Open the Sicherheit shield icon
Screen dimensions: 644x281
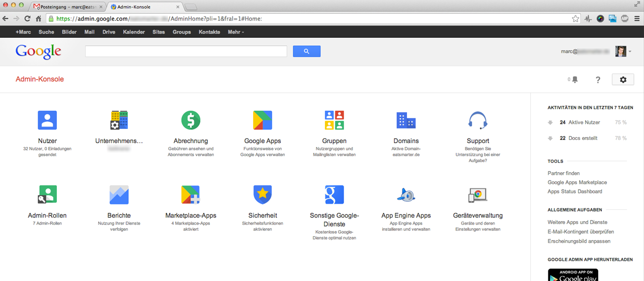point(263,194)
